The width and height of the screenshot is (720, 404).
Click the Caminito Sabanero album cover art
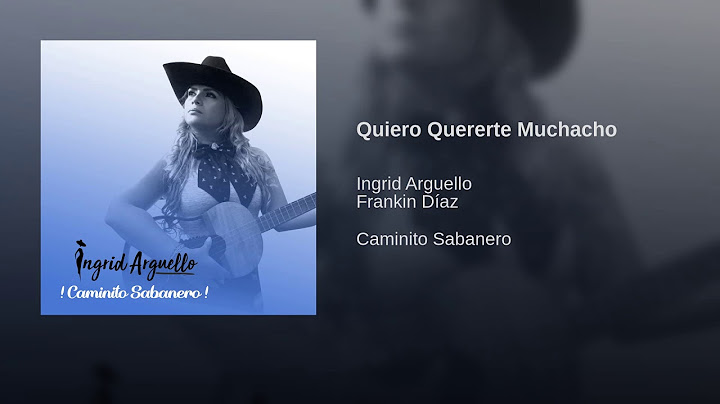click(x=178, y=177)
